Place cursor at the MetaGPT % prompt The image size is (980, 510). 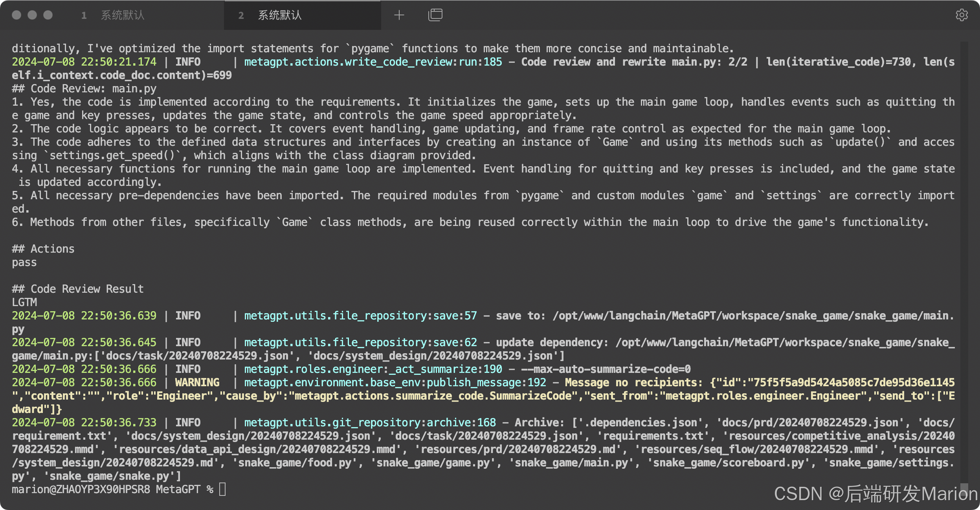(x=222, y=490)
